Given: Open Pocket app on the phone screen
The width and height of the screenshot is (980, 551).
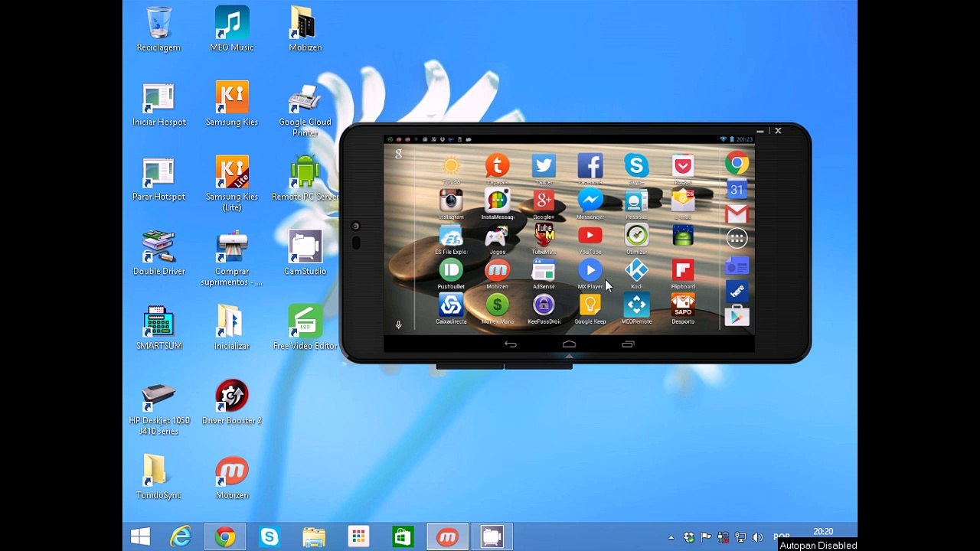Looking at the screenshot, I should (683, 165).
